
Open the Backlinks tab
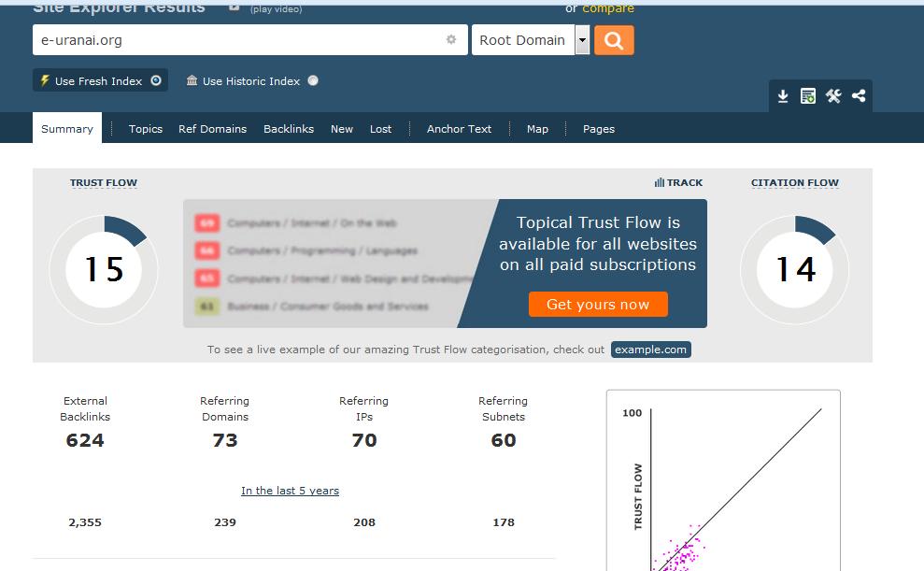point(289,129)
